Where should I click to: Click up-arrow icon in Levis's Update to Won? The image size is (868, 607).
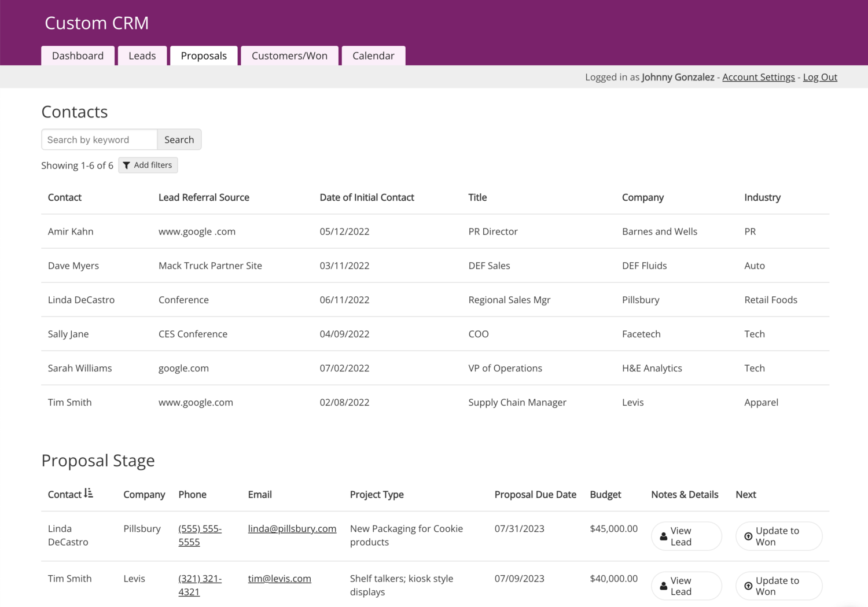748,586
